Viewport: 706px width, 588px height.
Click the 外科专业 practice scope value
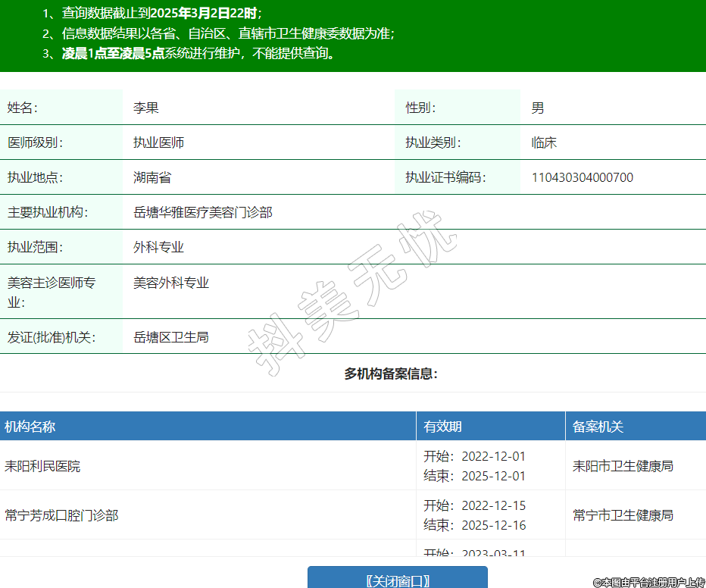[158, 247]
